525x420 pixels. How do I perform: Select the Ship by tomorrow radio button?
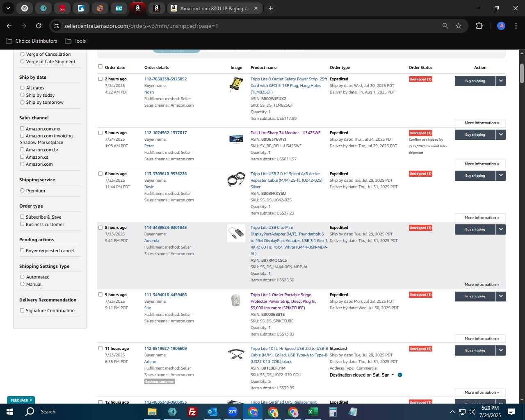pos(22,102)
